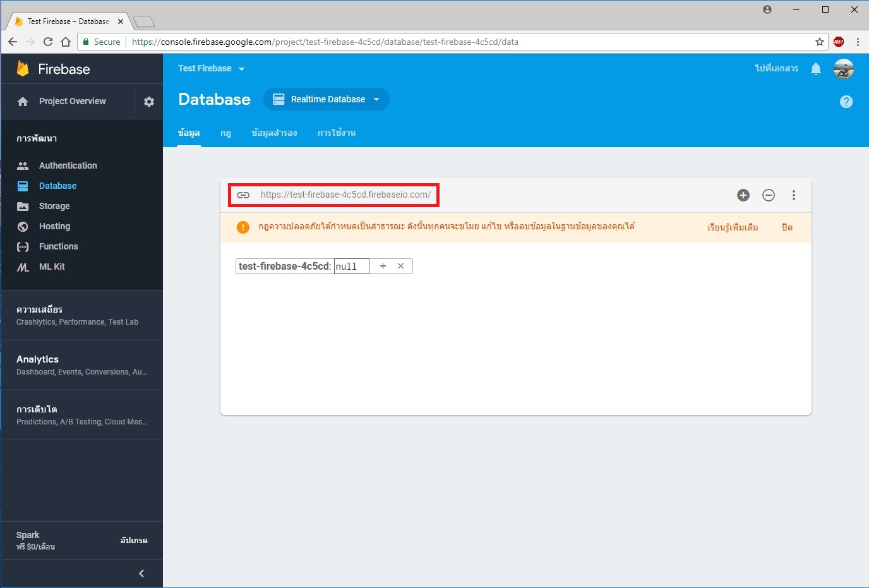869x588 pixels.
Task: Collapse the left sidebar
Action: [141, 573]
